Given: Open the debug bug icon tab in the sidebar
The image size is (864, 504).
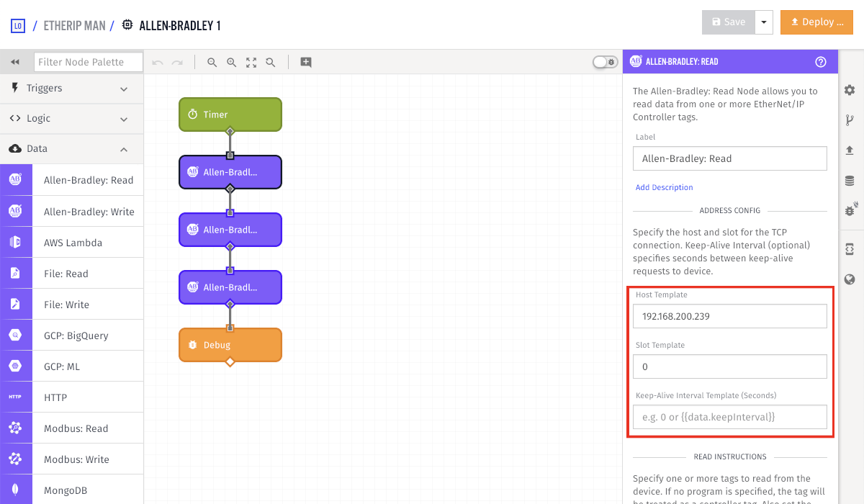Looking at the screenshot, I should click(850, 210).
